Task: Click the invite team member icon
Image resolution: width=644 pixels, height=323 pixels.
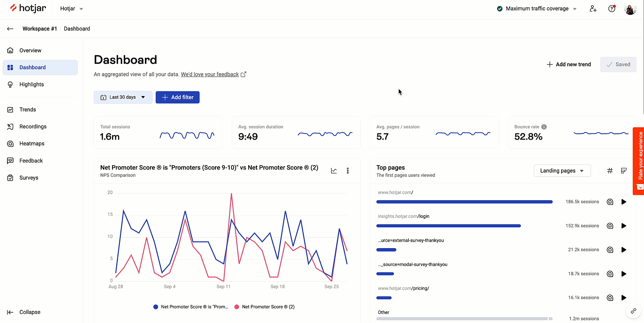Action: pyautogui.click(x=593, y=9)
